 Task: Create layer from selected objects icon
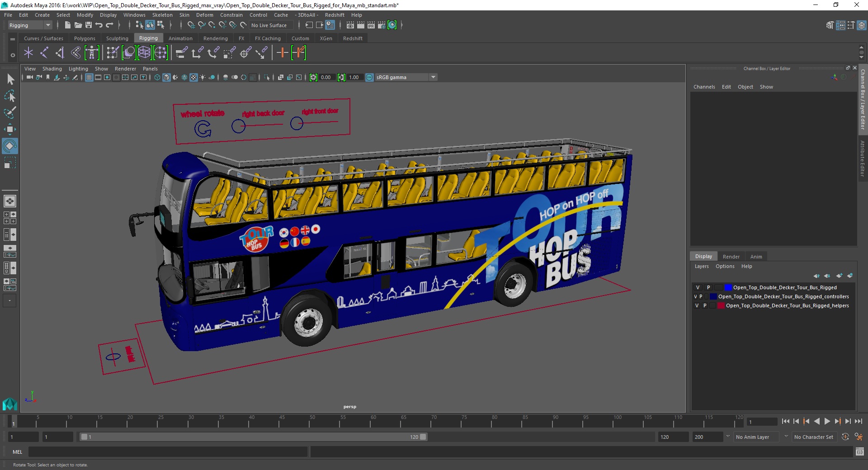(850, 276)
